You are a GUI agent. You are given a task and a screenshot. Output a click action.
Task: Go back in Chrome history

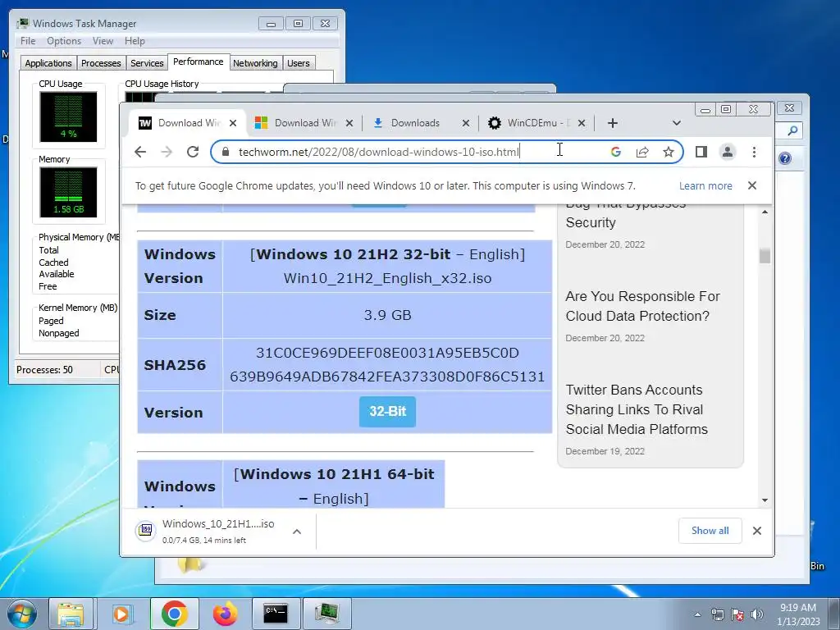coord(140,152)
